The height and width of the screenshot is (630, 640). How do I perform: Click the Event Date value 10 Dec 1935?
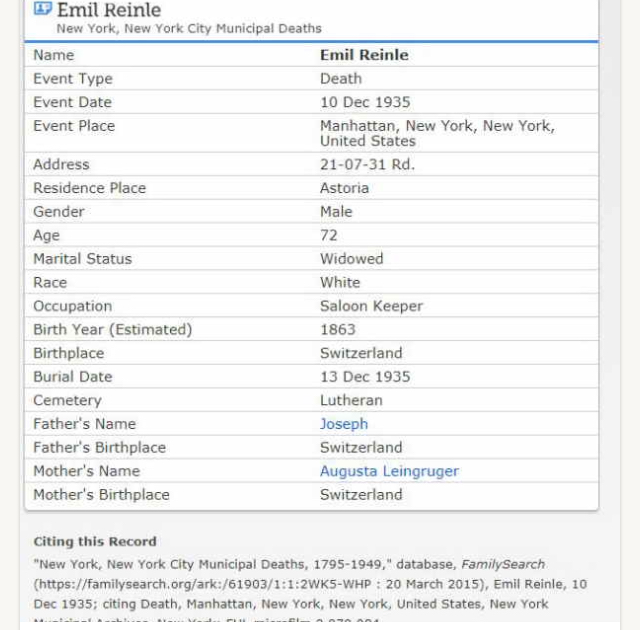pyautogui.click(x=365, y=102)
